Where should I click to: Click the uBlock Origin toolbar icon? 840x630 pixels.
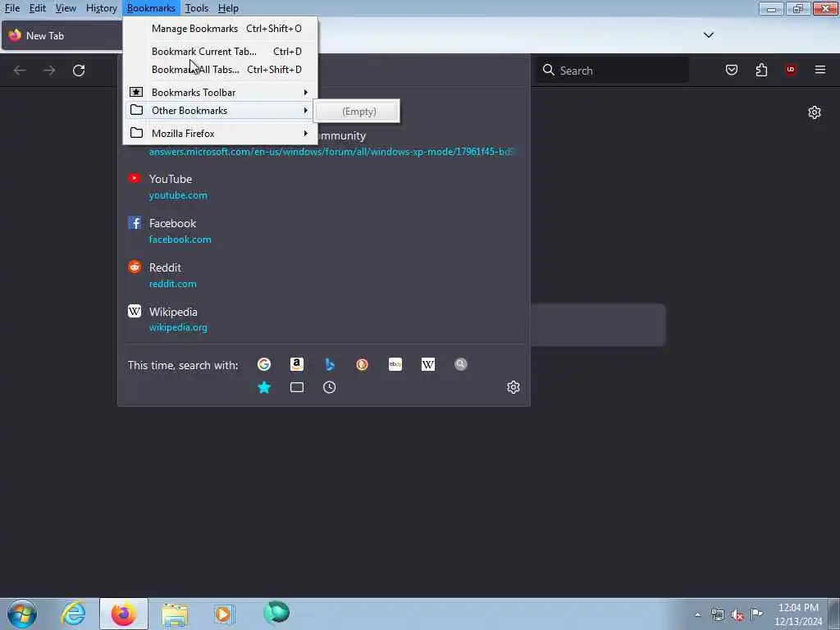click(791, 70)
